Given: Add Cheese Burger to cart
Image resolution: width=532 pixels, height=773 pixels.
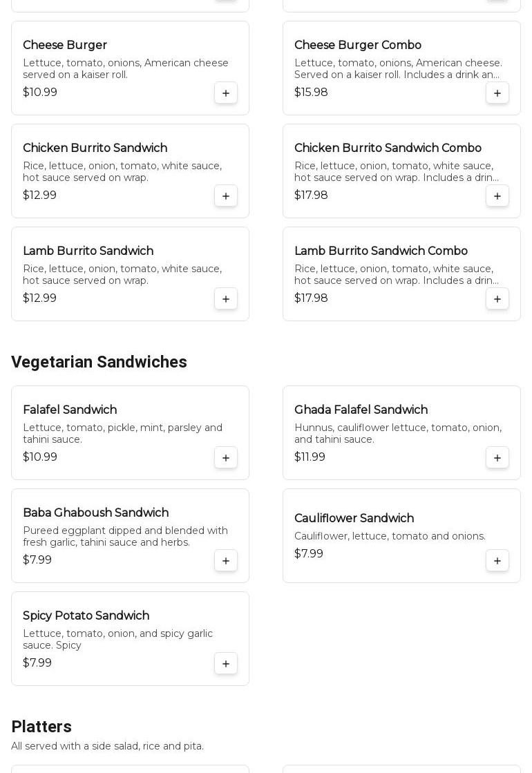Looking at the screenshot, I should pyautogui.click(x=226, y=93).
